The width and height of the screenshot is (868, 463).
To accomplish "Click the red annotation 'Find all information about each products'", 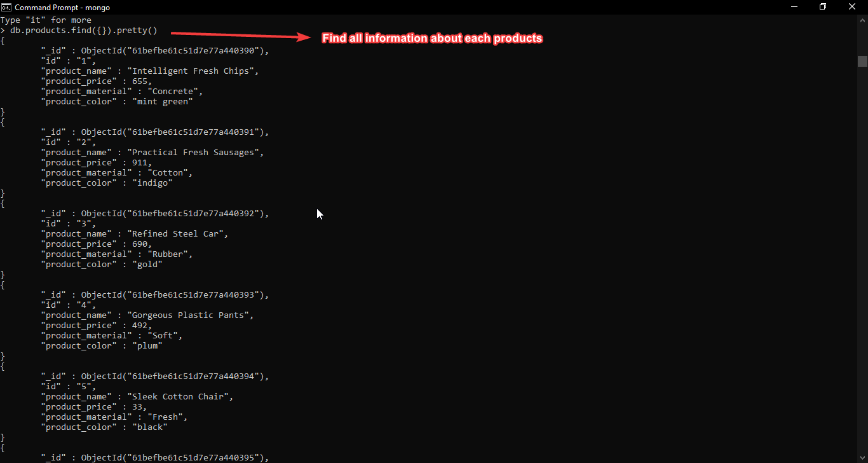I will 432,38.
